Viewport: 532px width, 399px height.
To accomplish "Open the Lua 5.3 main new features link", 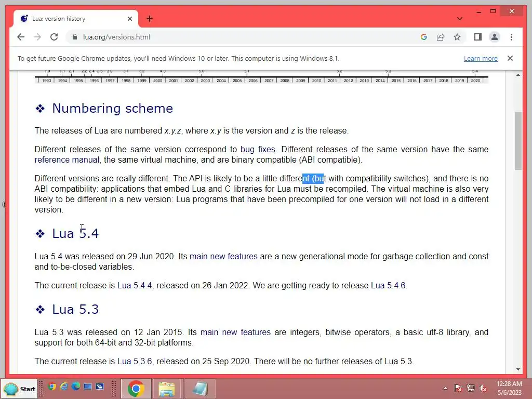I will (x=235, y=332).
